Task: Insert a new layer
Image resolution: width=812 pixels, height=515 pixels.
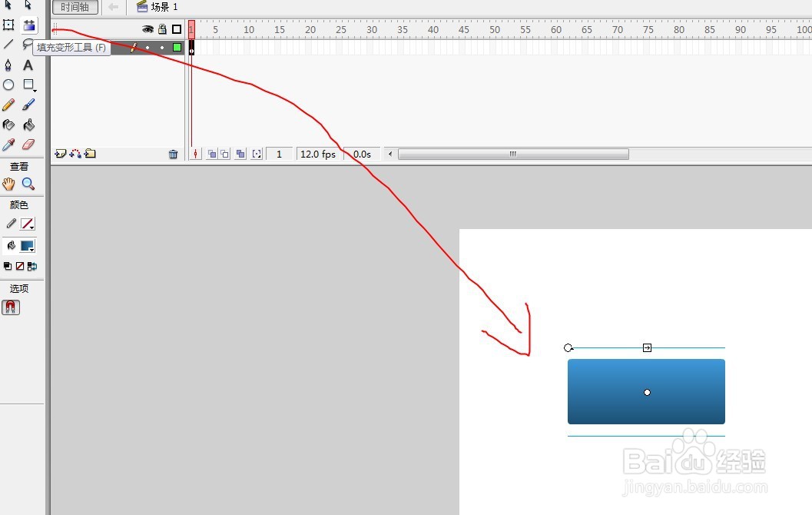Action: pos(60,154)
